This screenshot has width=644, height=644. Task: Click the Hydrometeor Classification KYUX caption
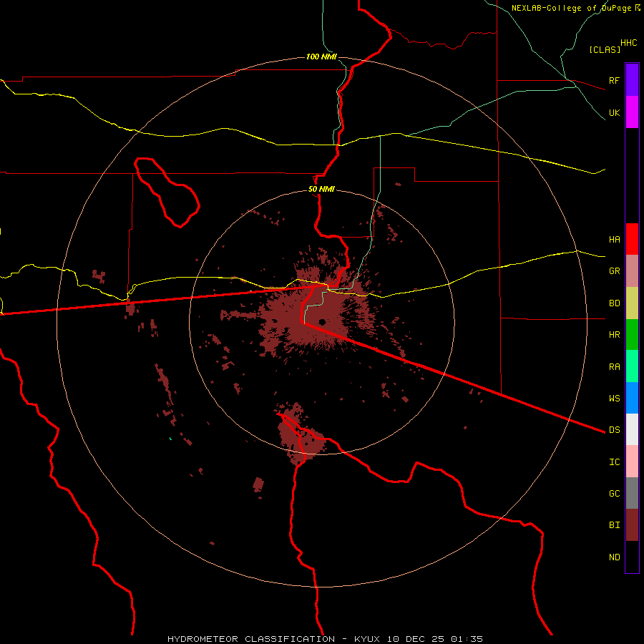point(325,639)
